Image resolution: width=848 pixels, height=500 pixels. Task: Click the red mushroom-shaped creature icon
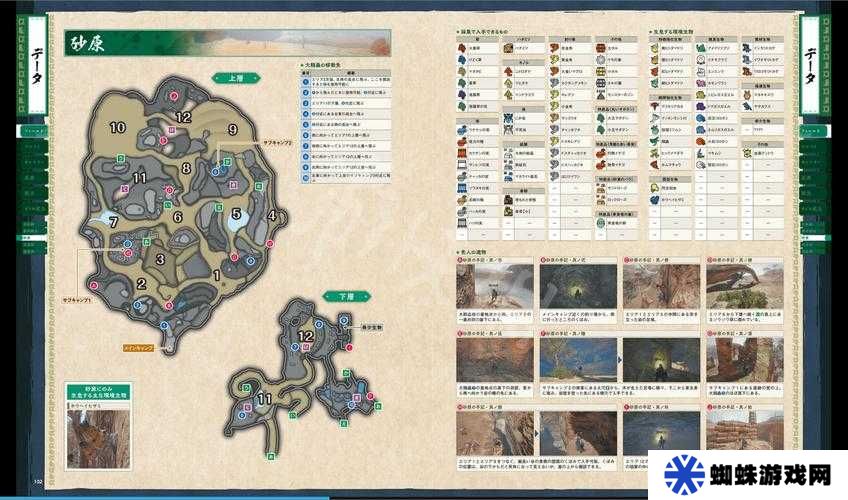(655, 106)
